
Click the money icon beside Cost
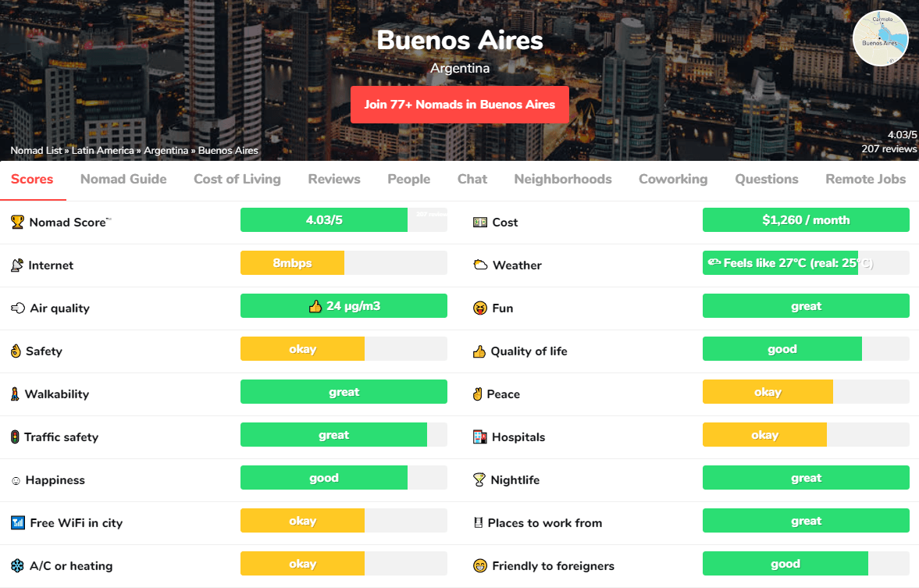click(480, 223)
